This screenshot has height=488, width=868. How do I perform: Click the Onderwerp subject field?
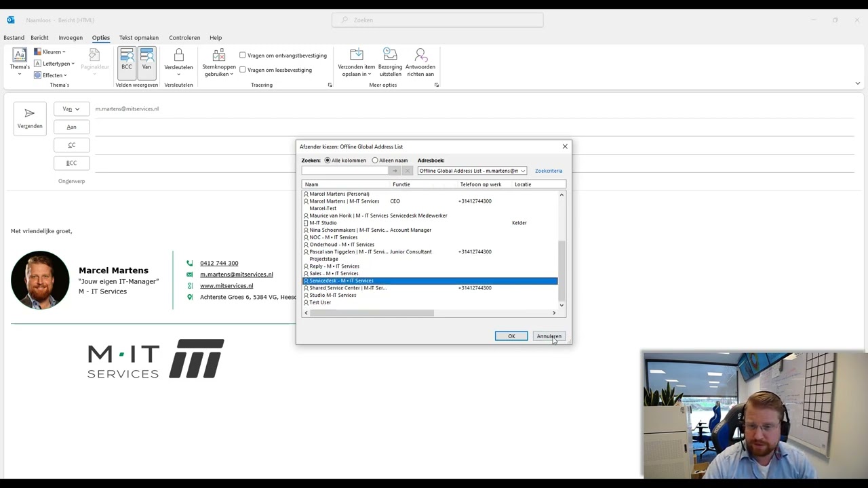475,181
